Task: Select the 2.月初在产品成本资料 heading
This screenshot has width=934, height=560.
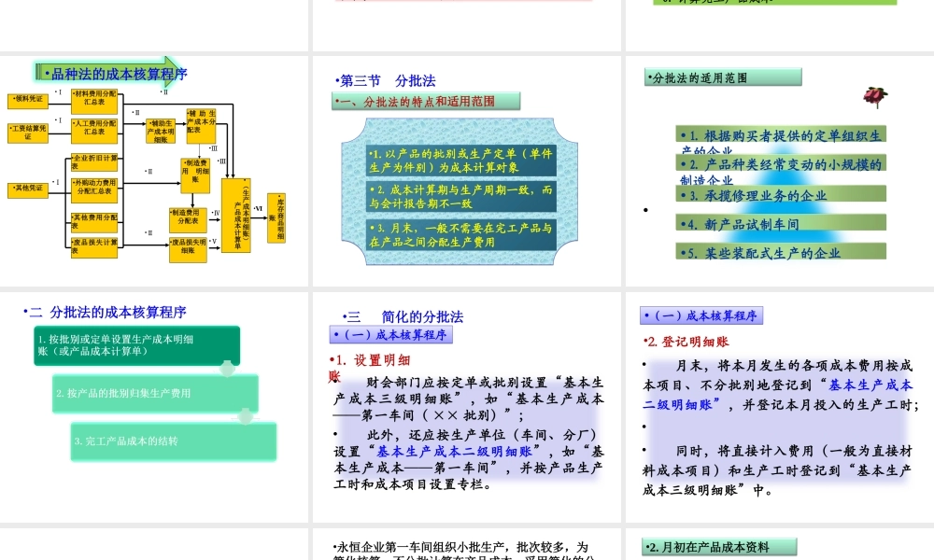Action: [719, 545]
